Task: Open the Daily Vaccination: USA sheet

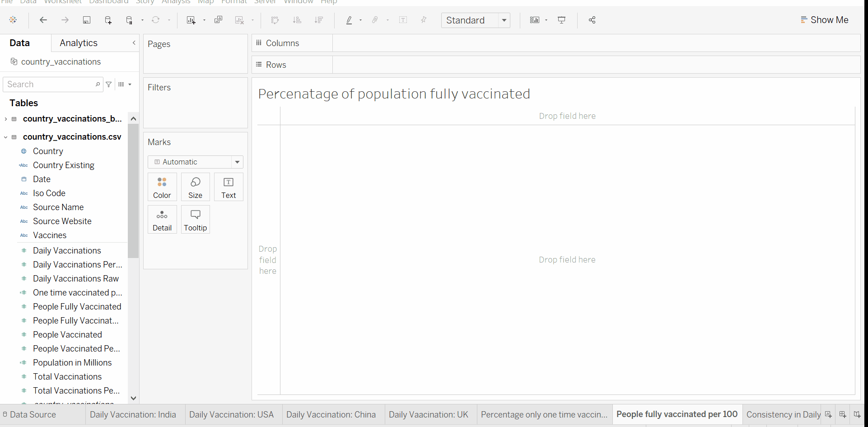Action: pyautogui.click(x=231, y=414)
